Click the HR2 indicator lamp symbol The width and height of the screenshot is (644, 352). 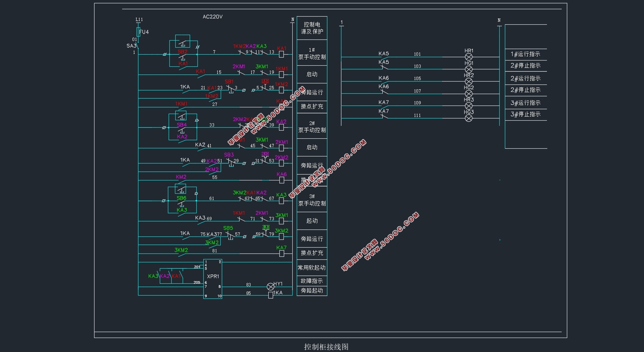click(x=468, y=82)
